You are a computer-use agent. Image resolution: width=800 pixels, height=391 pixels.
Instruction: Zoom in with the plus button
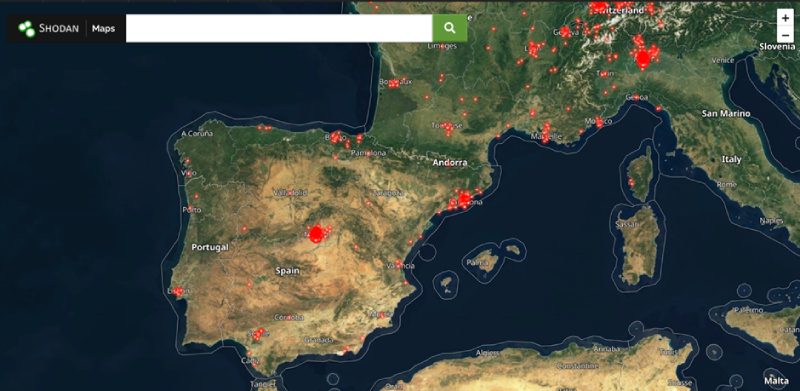tap(785, 18)
